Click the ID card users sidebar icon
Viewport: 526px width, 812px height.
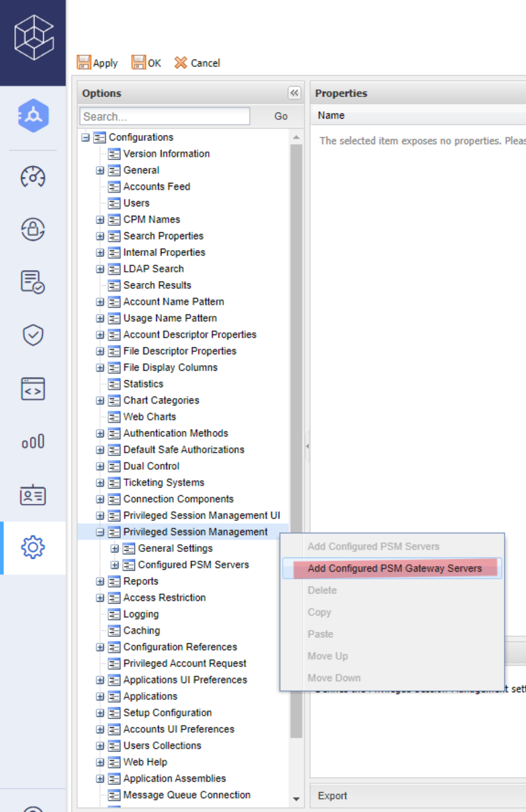coord(33,495)
